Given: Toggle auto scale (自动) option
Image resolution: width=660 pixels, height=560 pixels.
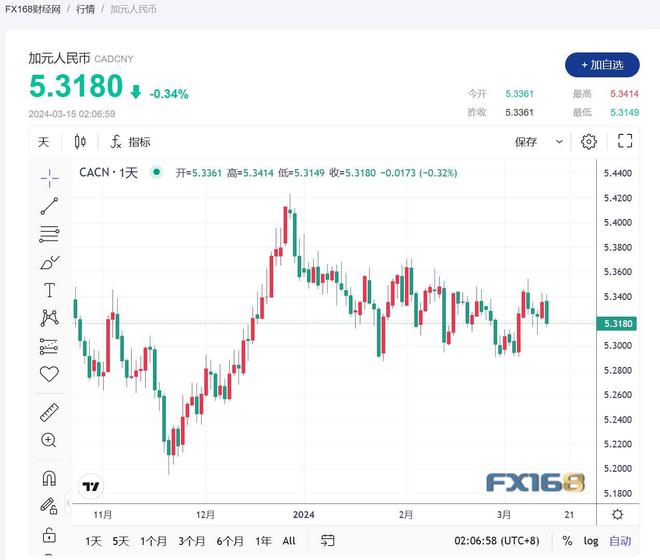Looking at the screenshot, I should (620, 541).
